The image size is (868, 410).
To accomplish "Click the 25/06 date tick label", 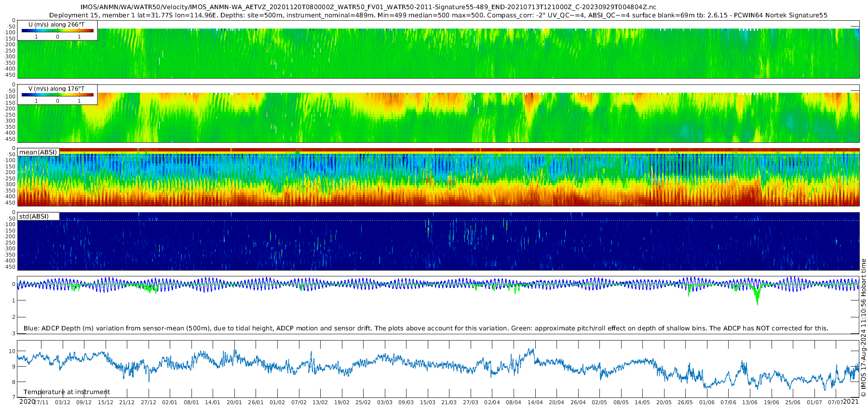I will click(x=793, y=402).
